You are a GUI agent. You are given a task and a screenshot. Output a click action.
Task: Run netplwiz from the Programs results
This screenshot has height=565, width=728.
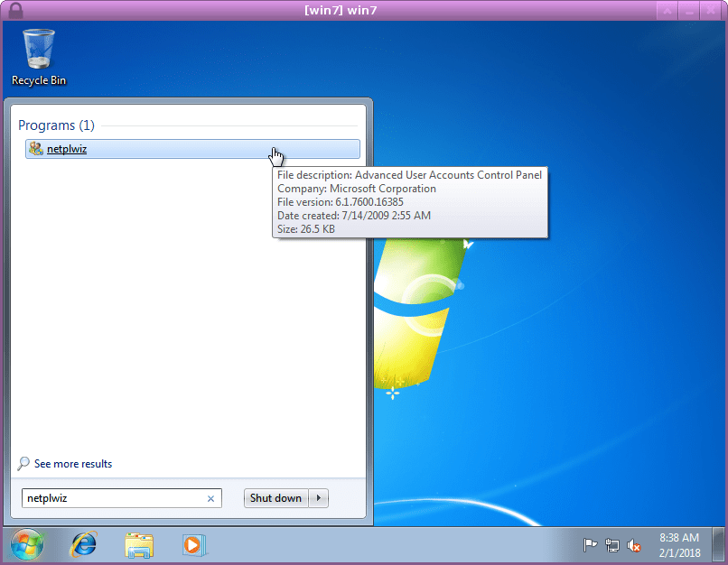pos(67,149)
